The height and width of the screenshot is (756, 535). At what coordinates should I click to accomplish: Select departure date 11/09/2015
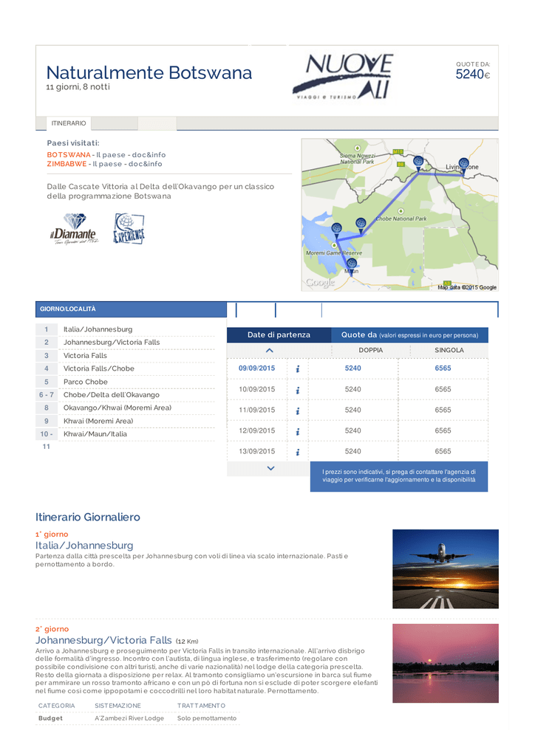[x=256, y=410]
